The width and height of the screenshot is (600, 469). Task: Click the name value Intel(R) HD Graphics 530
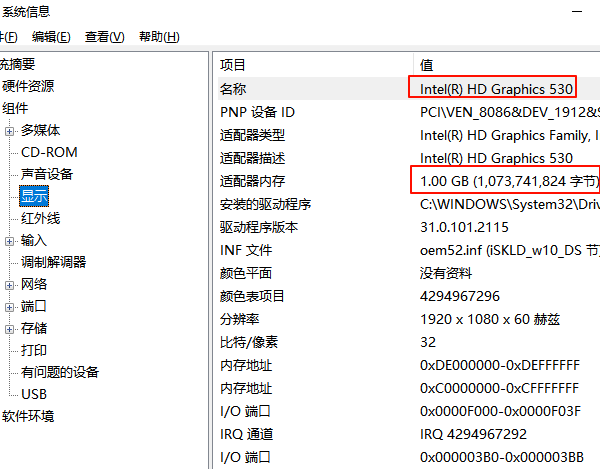pos(496,89)
